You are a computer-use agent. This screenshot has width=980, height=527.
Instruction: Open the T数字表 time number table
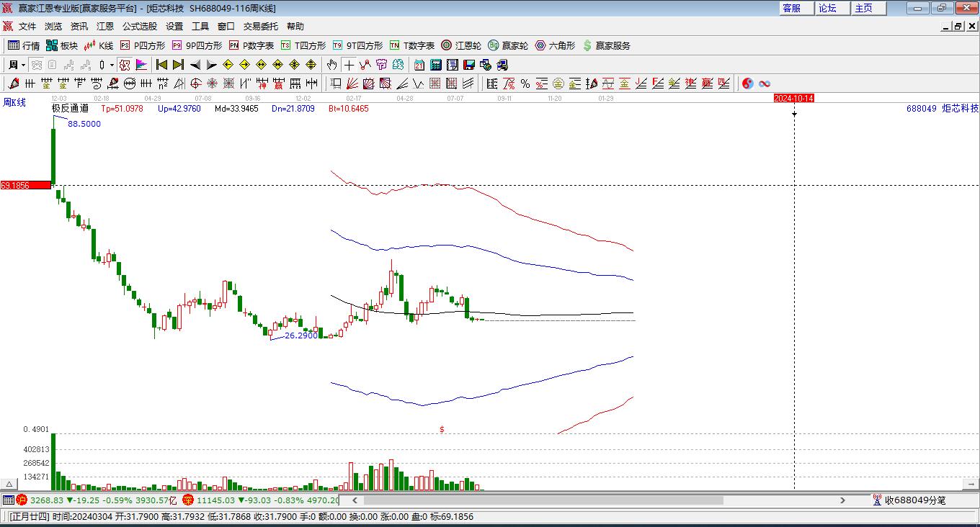click(x=412, y=45)
